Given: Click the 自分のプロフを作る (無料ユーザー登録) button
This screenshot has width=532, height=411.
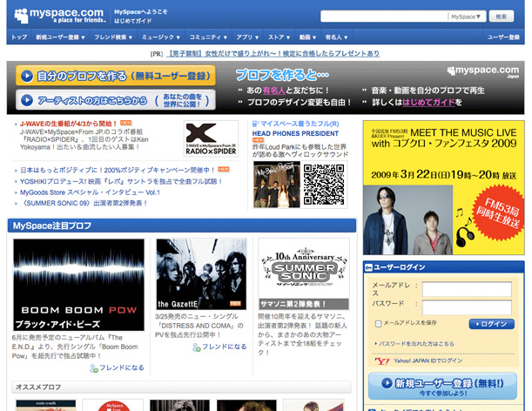Looking at the screenshot, I should click(x=115, y=76).
